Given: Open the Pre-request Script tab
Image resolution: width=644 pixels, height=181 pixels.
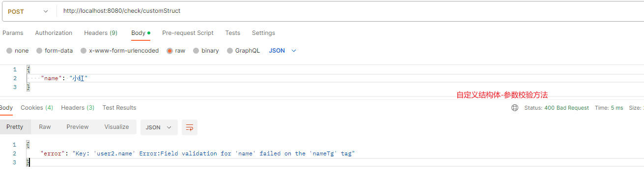Looking at the screenshot, I should 188,33.
